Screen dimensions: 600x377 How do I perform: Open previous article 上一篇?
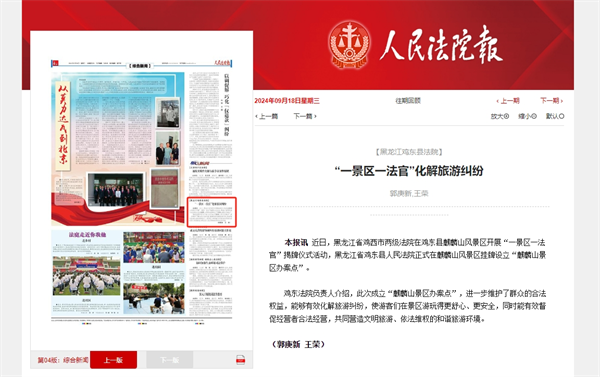[267, 116]
